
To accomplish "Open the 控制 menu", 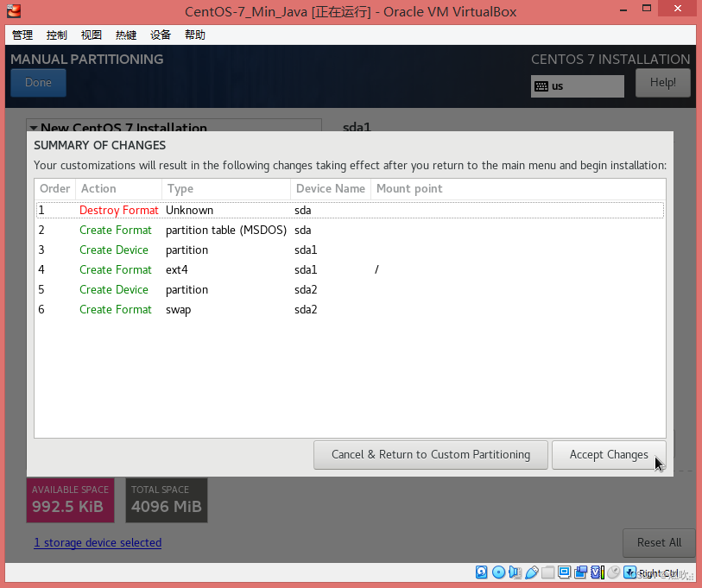I will point(57,35).
